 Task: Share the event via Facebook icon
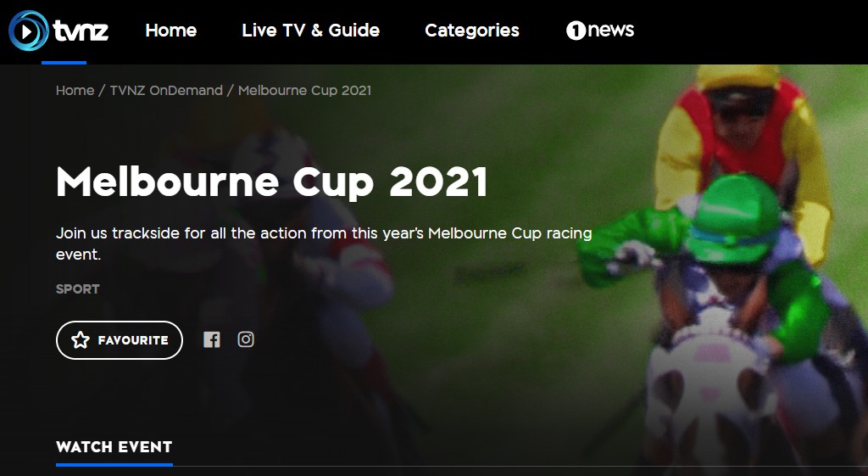click(x=211, y=339)
